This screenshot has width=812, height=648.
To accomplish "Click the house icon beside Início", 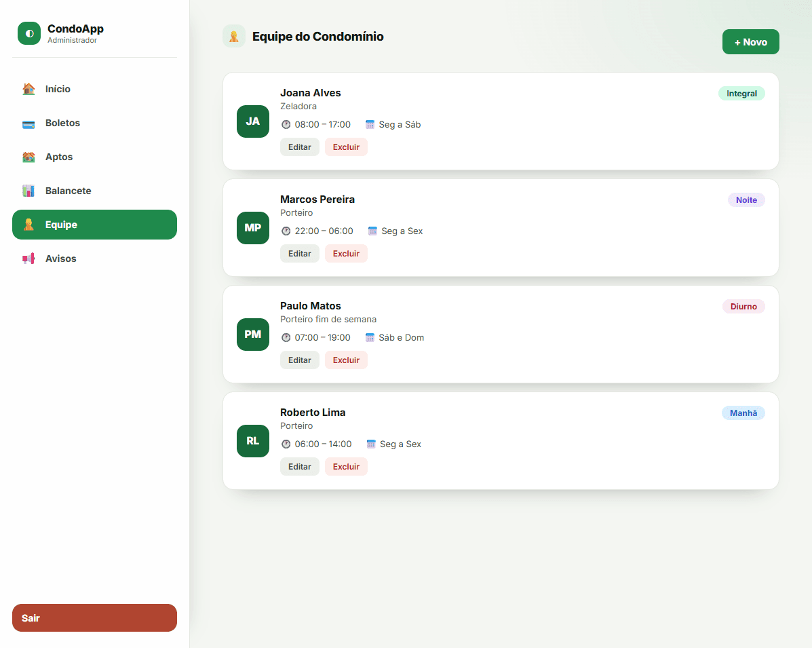I will [x=28, y=89].
